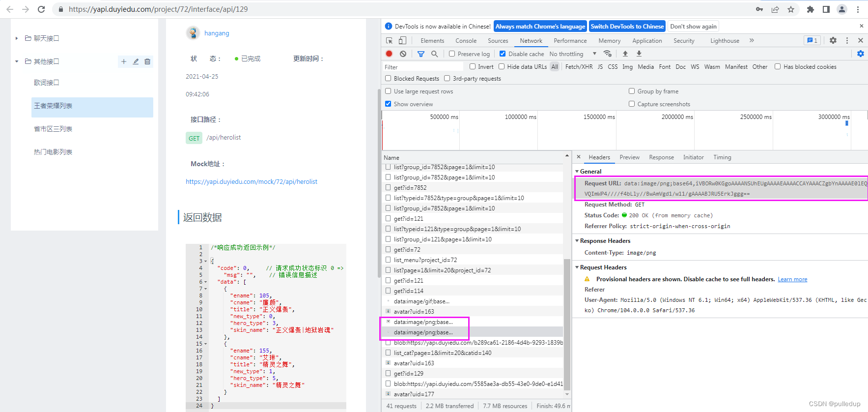Import HAR file with upload arrow

point(625,54)
